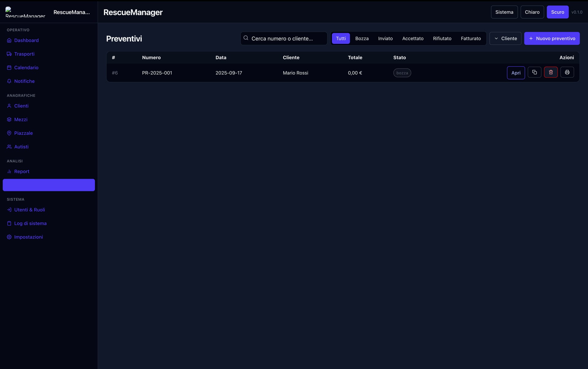Open Dashboard from the sidebar
The height and width of the screenshot is (369, 588).
click(x=26, y=40)
